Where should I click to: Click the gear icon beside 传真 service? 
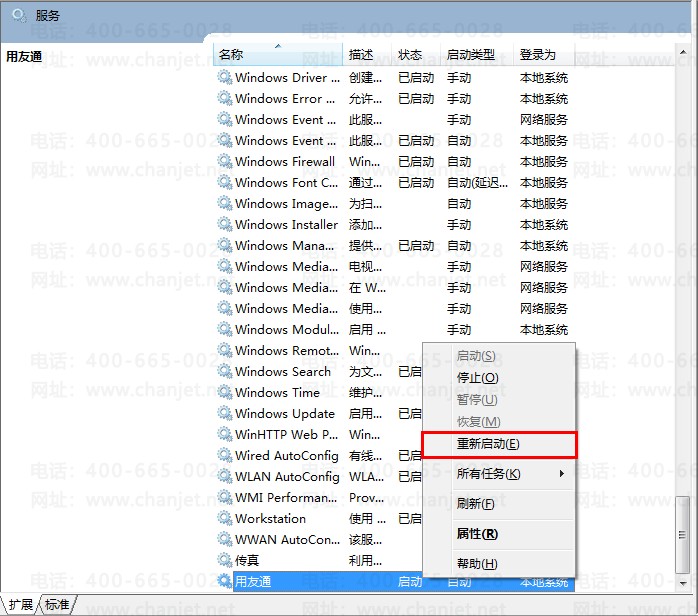225,560
